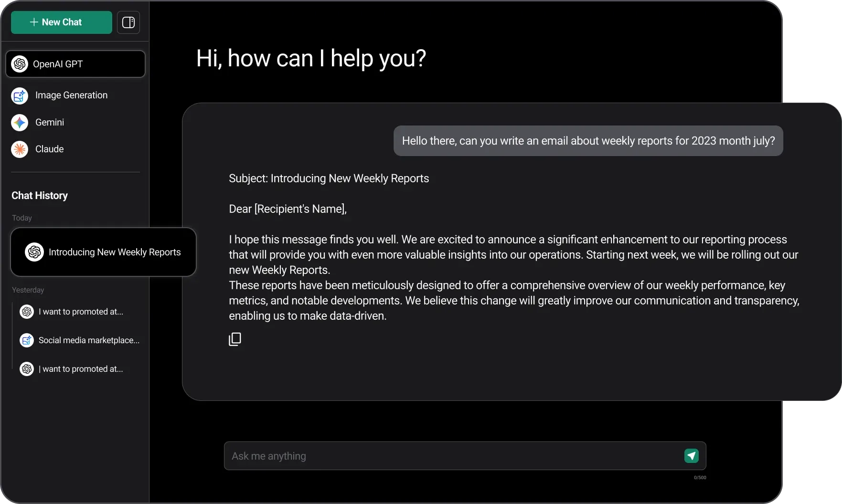Image resolution: width=842 pixels, height=504 pixels.
Task: Open the first 'I want to promoted at...' chat
Action: coord(81,312)
